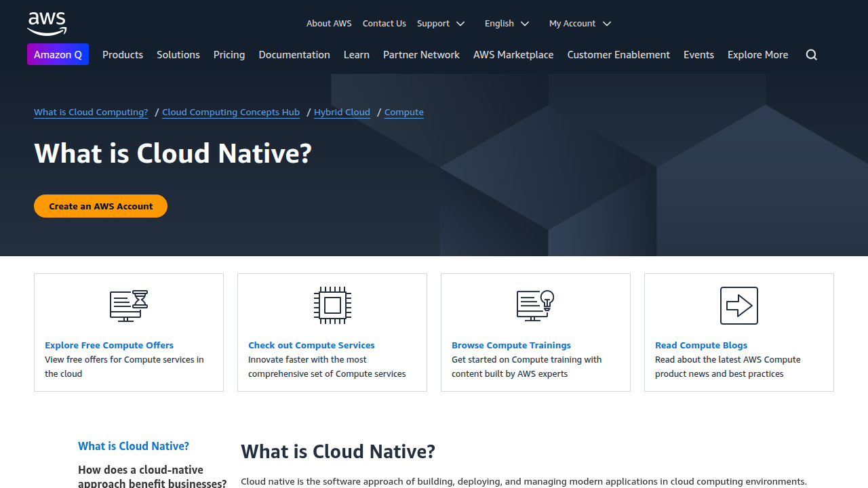Open the Contact Us link

point(384,23)
